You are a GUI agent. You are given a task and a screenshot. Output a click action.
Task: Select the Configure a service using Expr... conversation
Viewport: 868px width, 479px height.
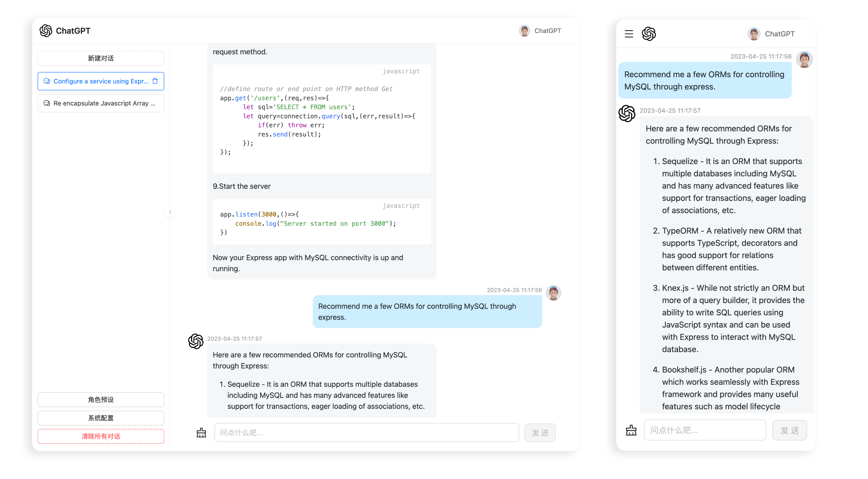101,81
